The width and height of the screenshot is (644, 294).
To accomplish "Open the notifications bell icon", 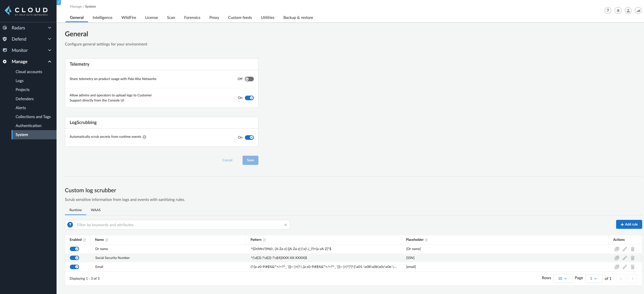I will click(618, 10).
